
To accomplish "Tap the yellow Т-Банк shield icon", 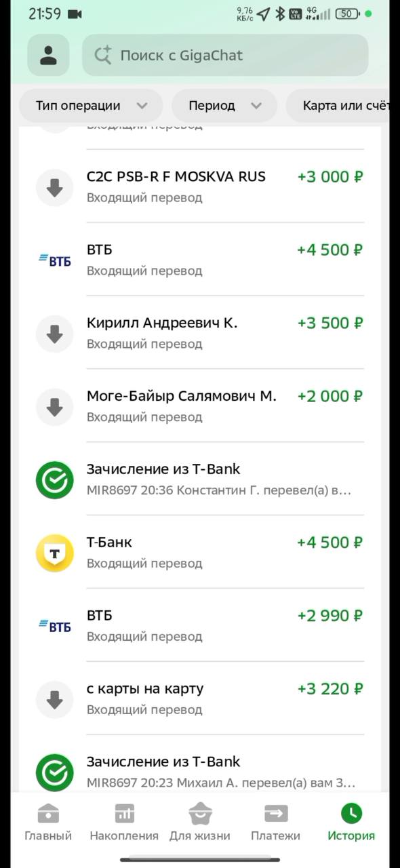I will 54,553.
